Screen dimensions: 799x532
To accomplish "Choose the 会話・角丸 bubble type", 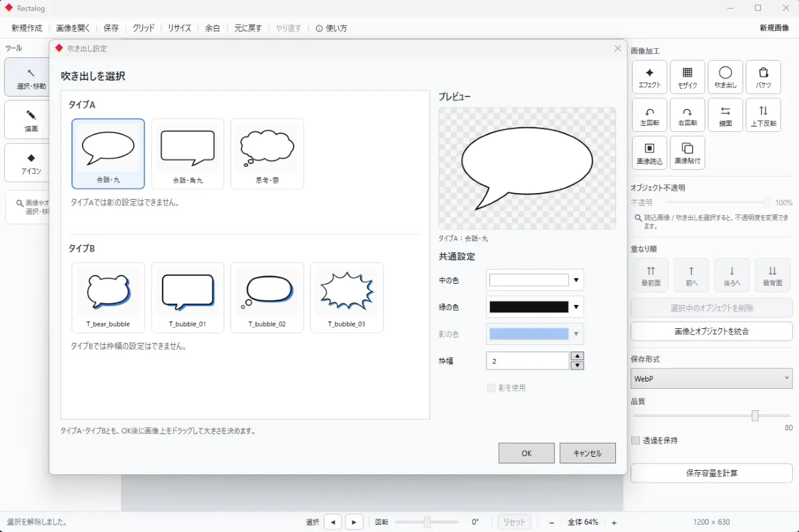I will (x=188, y=154).
